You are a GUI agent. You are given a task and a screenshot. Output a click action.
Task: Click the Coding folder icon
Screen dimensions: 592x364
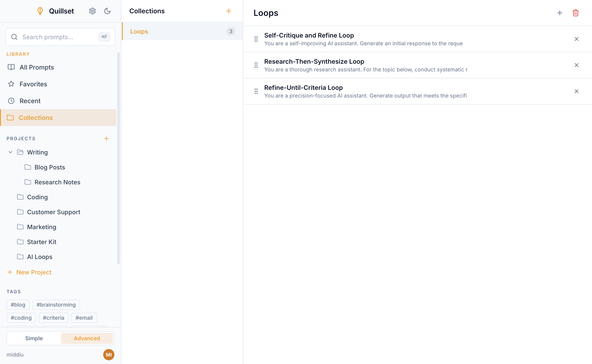[x=20, y=197]
